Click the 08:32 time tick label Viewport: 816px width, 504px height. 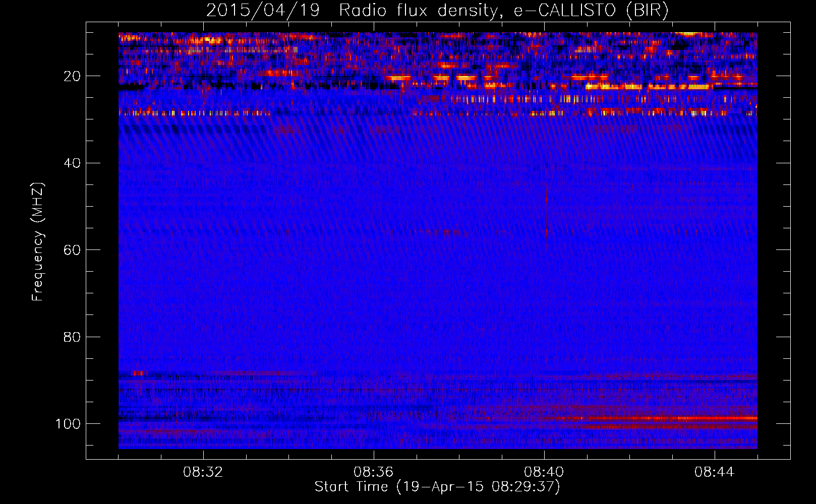pyautogui.click(x=203, y=472)
